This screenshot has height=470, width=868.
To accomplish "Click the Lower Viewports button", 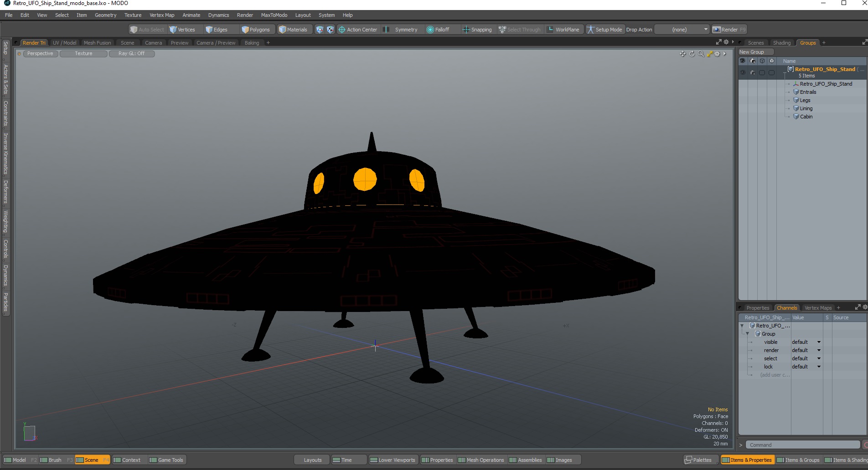I will [x=393, y=460].
